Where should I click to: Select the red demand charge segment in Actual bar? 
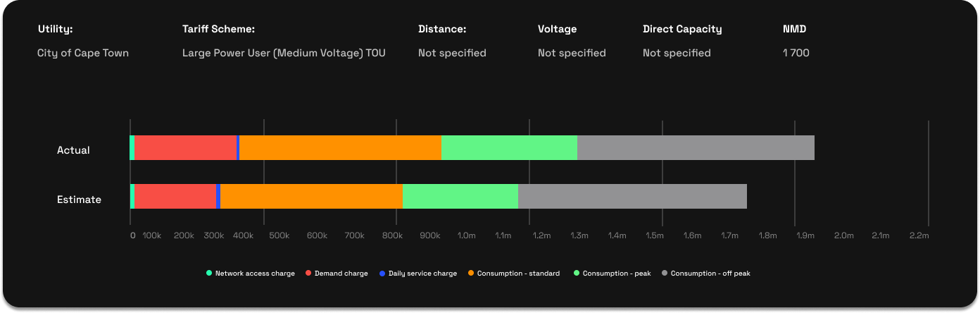click(186, 147)
